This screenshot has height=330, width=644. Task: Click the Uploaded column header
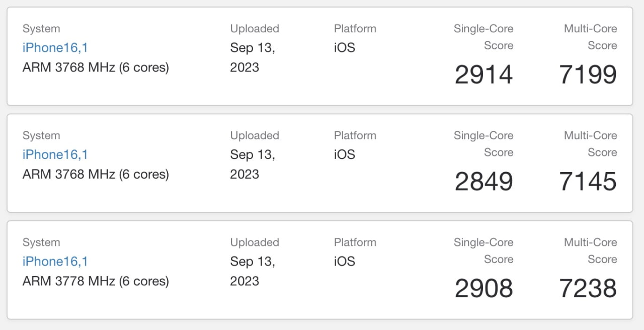[x=254, y=29]
